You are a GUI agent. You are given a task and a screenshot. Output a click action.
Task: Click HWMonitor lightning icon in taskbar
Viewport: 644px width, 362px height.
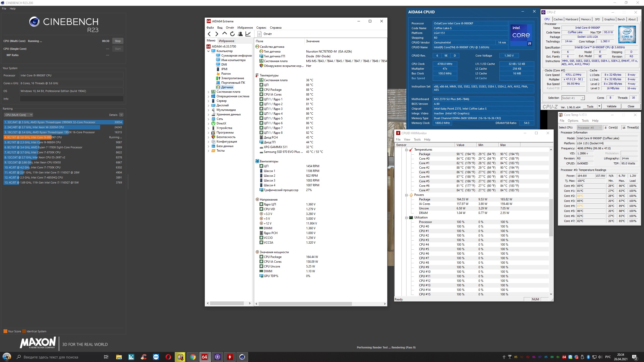pyautogui.click(x=230, y=357)
